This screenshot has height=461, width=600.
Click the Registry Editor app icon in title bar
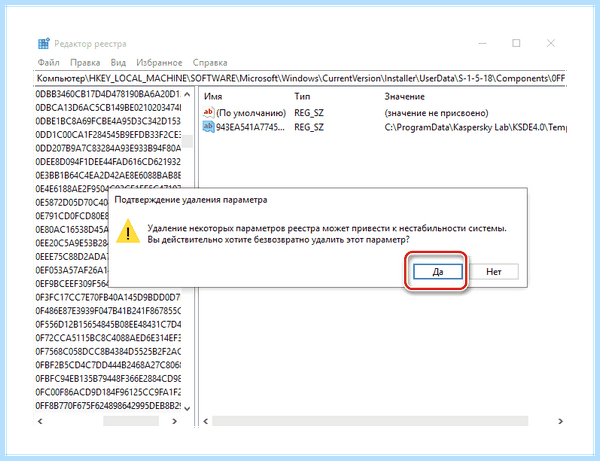(44, 44)
